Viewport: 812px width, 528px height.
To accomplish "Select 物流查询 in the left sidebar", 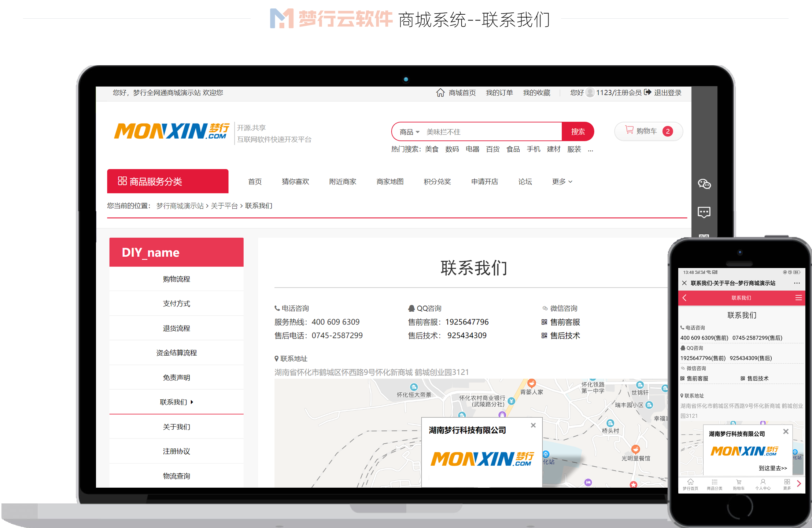I will pyautogui.click(x=176, y=476).
